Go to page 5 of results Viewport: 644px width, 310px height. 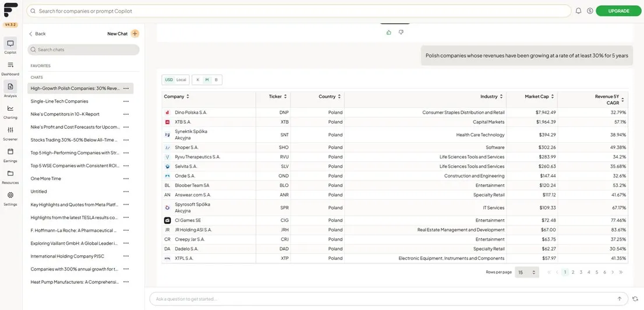click(597, 272)
